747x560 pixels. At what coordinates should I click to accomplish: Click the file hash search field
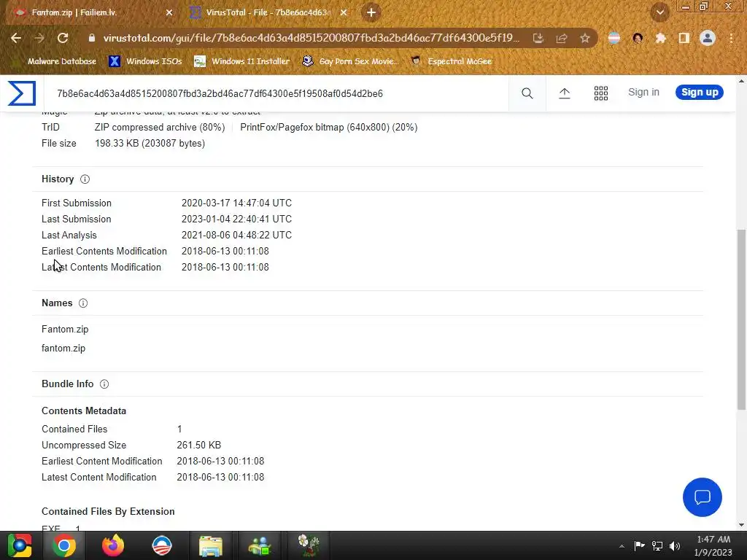click(276, 93)
